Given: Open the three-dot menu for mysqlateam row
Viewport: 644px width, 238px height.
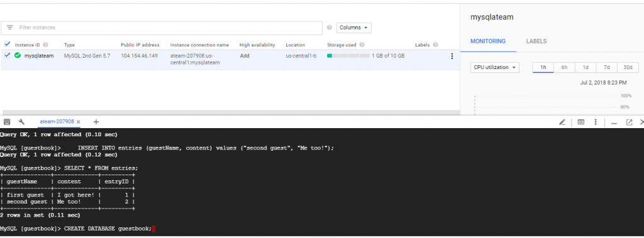Looking at the screenshot, I should pyautogui.click(x=452, y=57).
